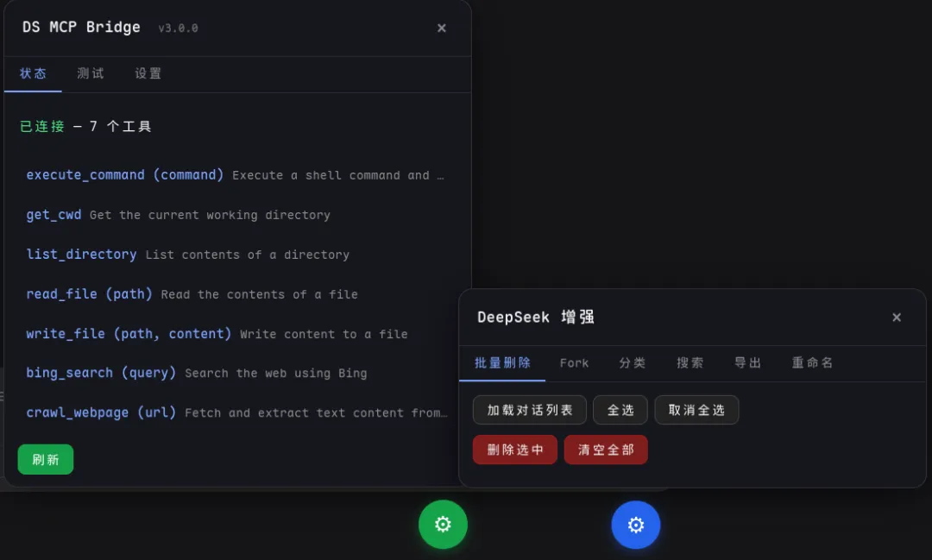The width and height of the screenshot is (932, 560).
Task: Click the bing_search (query) tool entry
Action: coord(236,374)
